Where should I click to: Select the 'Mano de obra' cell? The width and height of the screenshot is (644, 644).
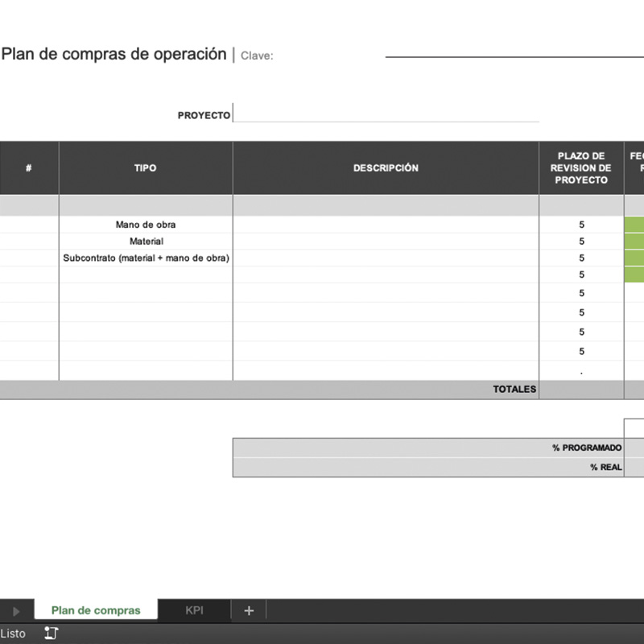(x=146, y=225)
